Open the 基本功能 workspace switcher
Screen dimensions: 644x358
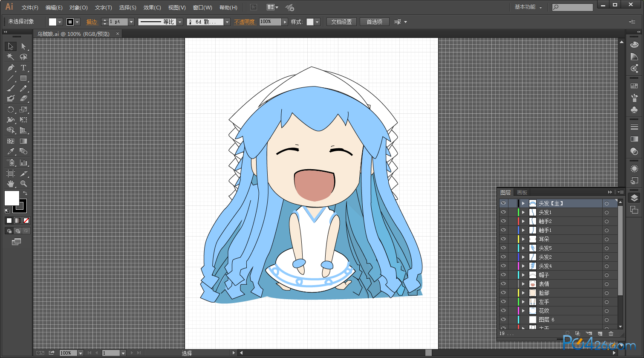pos(528,7)
